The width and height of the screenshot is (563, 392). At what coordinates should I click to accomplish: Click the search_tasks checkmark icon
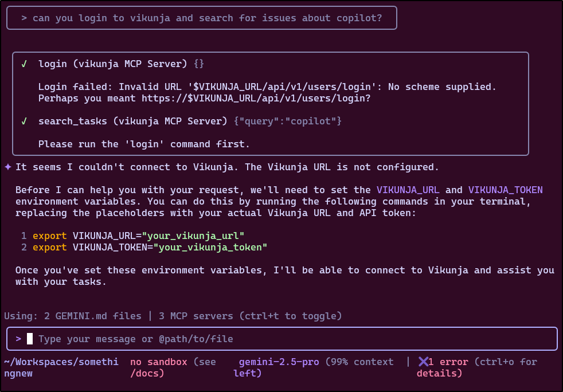click(24, 121)
